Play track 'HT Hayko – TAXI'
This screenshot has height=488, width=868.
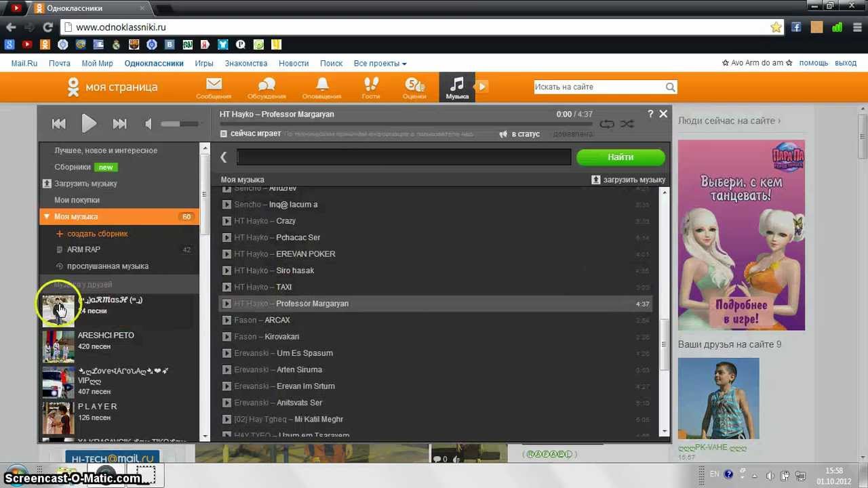[226, 287]
